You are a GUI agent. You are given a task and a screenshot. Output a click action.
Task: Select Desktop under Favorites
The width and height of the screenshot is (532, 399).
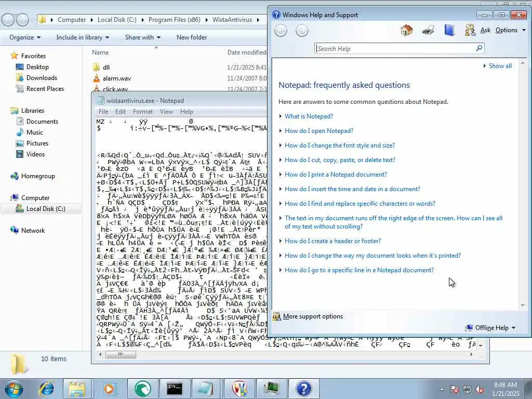(x=37, y=67)
